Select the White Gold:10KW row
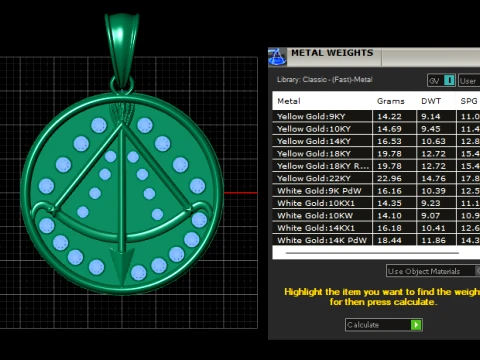480x360 pixels. click(x=376, y=215)
